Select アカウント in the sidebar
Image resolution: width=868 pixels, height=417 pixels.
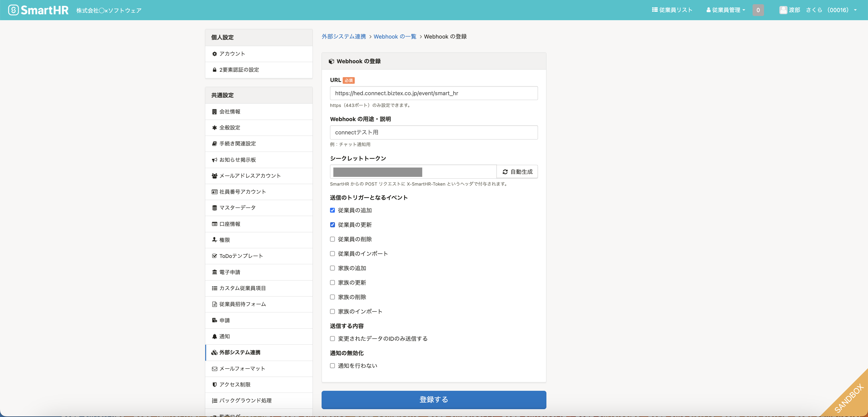tap(259, 54)
